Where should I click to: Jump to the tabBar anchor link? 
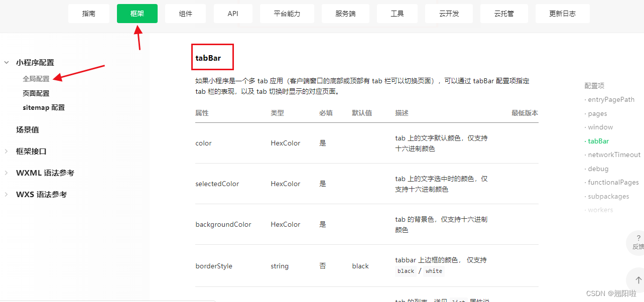click(597, 141)
